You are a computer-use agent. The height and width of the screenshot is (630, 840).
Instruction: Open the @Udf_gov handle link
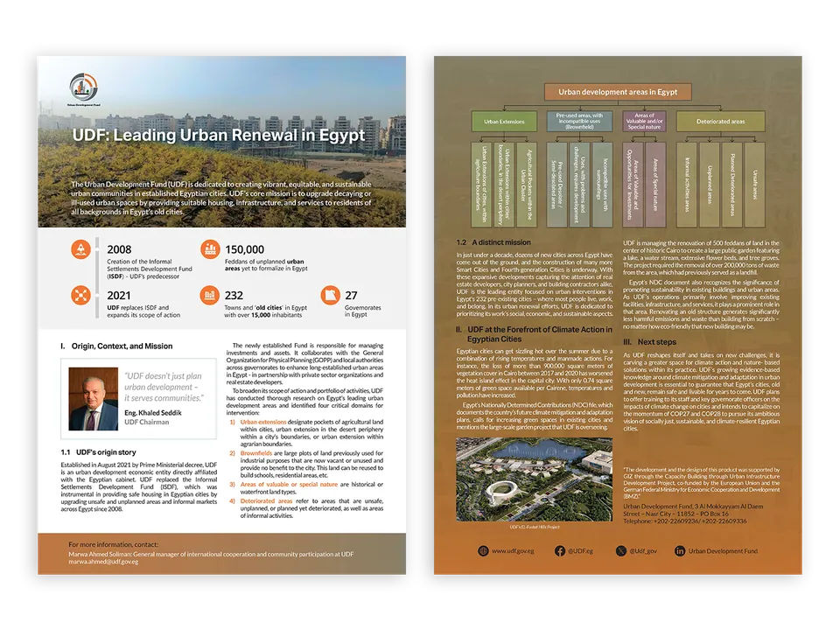click(643, 550)
